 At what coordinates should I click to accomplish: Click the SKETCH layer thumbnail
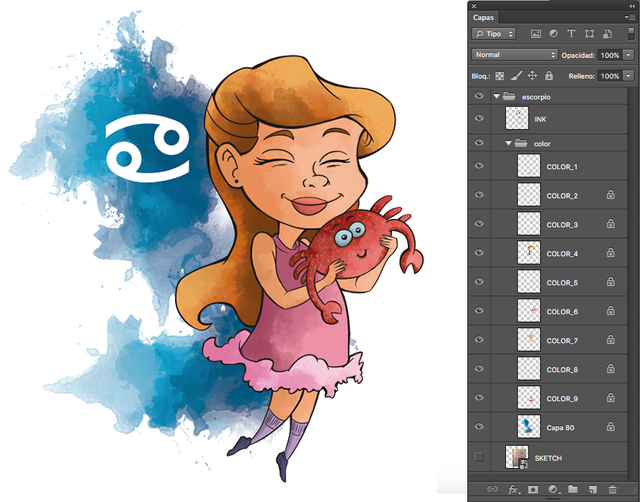click(x=517, y=457)
